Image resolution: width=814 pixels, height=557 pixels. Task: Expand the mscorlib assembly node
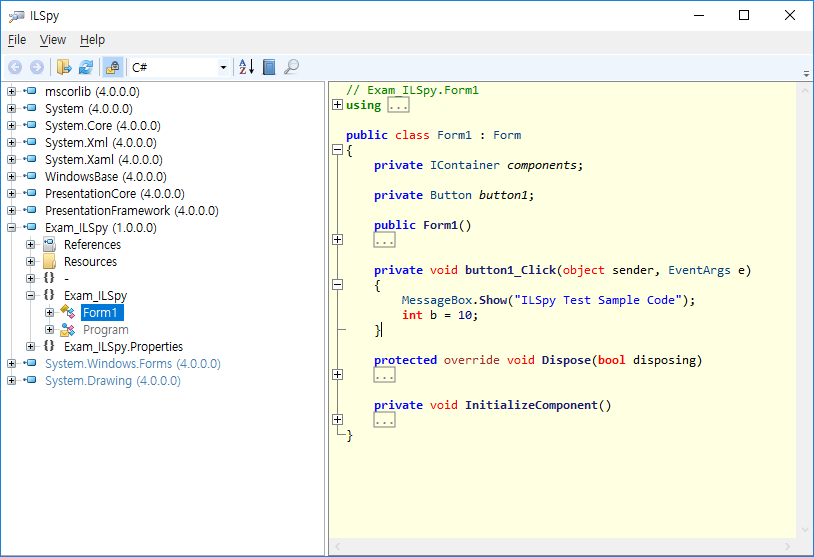pyautogui.click(x=11, y=91)
